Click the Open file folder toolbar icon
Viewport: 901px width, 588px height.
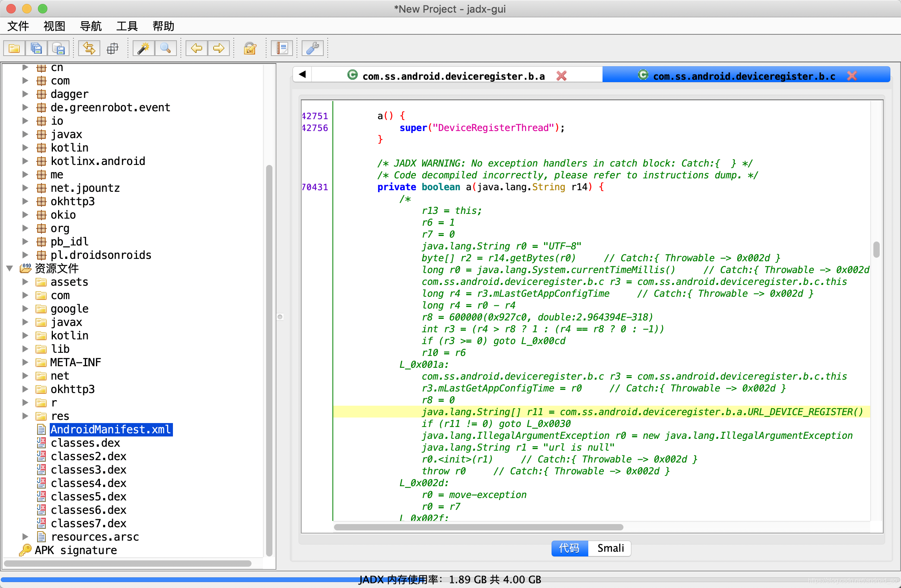click(14, 48)
